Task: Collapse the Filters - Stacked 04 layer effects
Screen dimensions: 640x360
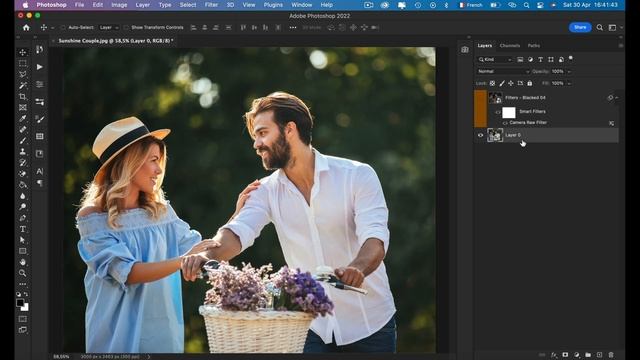Action: tap(617, 98)
